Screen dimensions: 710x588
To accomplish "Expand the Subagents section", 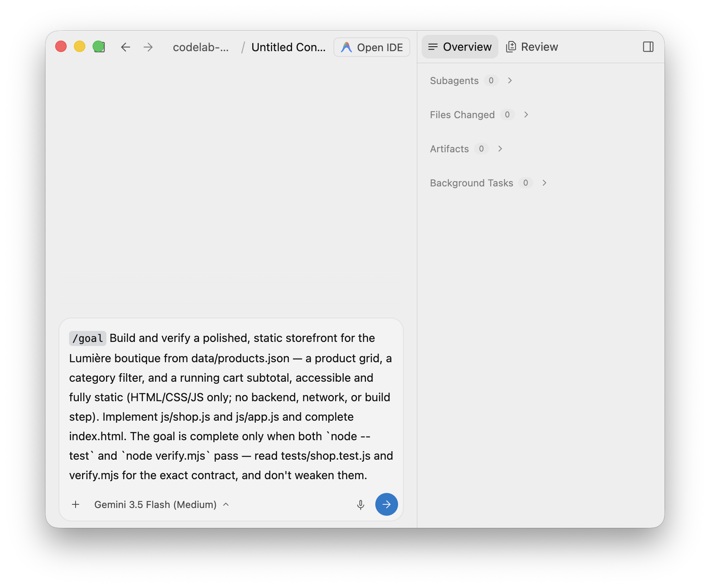I will pyautogui.click(x=471, y=81).
